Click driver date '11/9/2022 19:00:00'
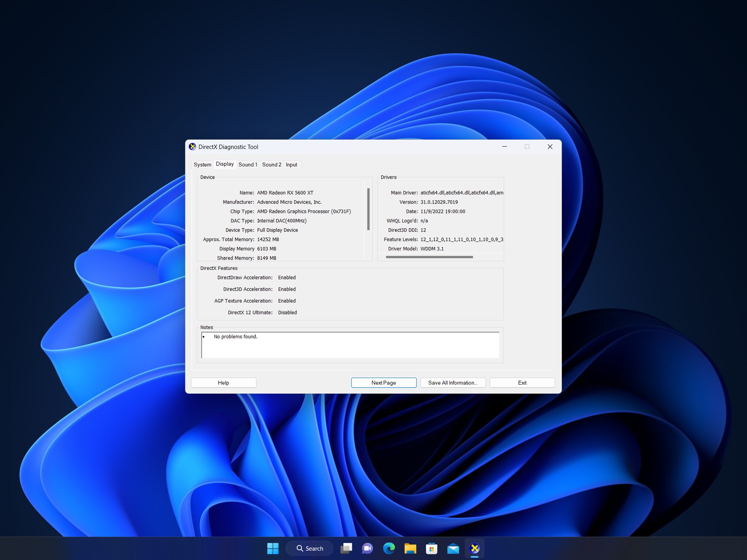Viewport: 747px width, 560px height. pos(443,211)
